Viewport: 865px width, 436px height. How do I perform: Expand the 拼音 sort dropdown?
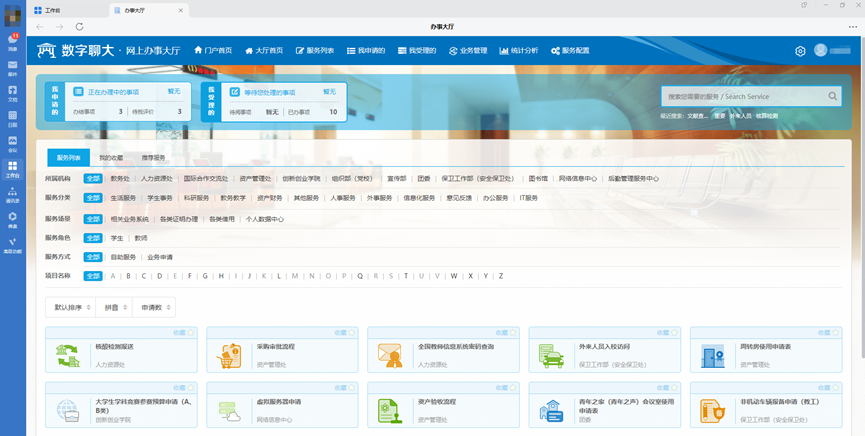(x=115, y=307)
